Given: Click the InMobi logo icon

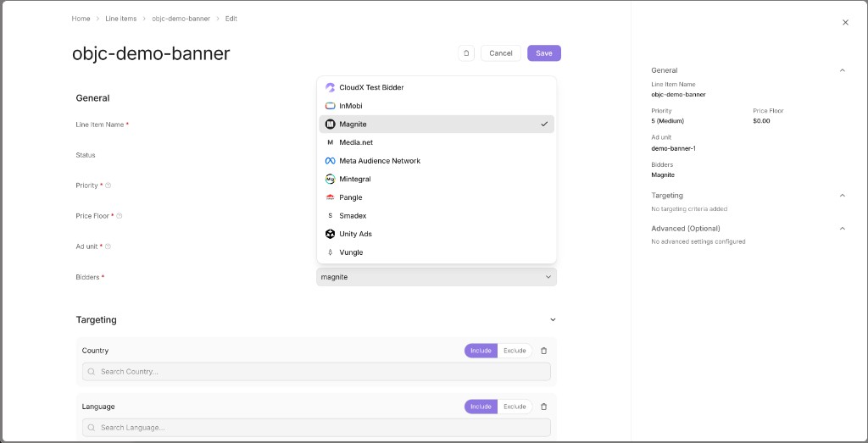Looking at the screenshot, I should (x=330, y=106).
